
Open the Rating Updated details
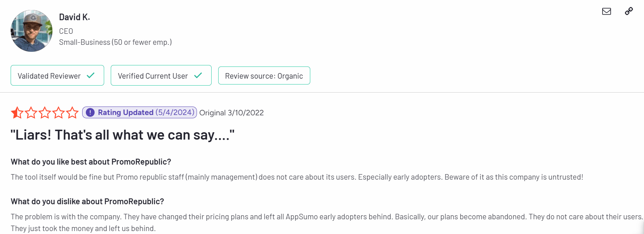pos(139,112)
